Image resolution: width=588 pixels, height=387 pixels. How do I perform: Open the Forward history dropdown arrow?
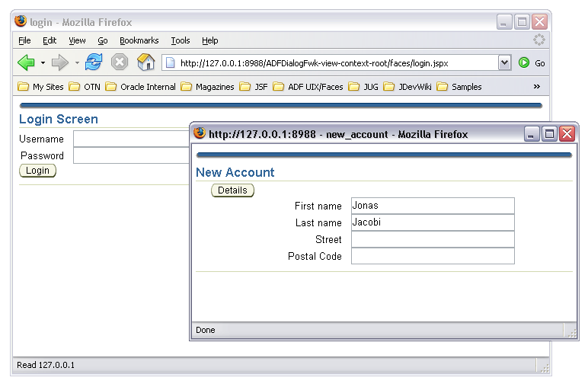point(77,63)
